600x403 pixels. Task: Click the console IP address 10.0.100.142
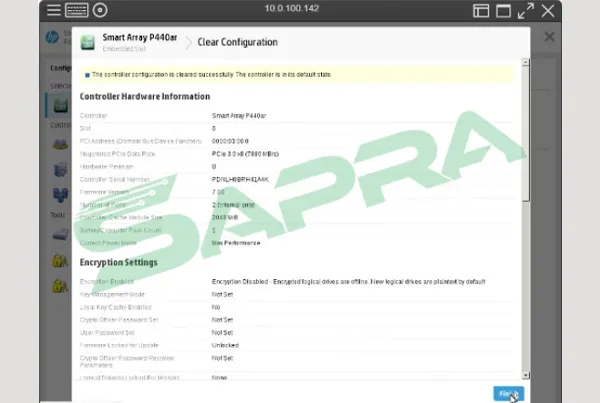[x=292, y=8]
